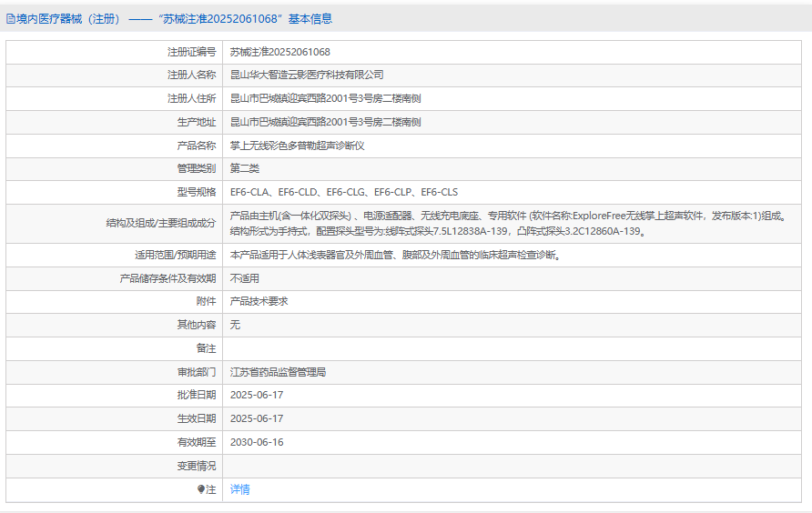The height and width of the screenshot is (513, 812).
Task: Click the 生效日期 value 2025-06-17
Action: coord(257,418)
